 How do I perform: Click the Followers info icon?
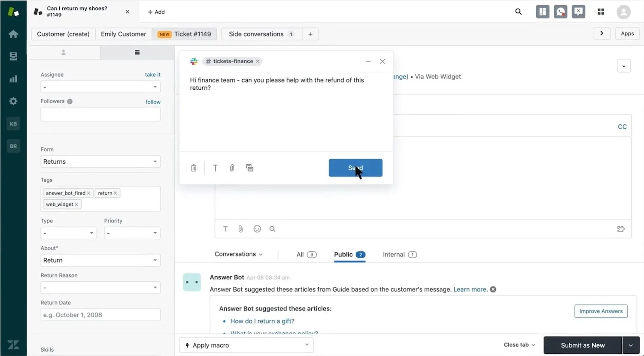pyautogui.click(x=70, y=101)
